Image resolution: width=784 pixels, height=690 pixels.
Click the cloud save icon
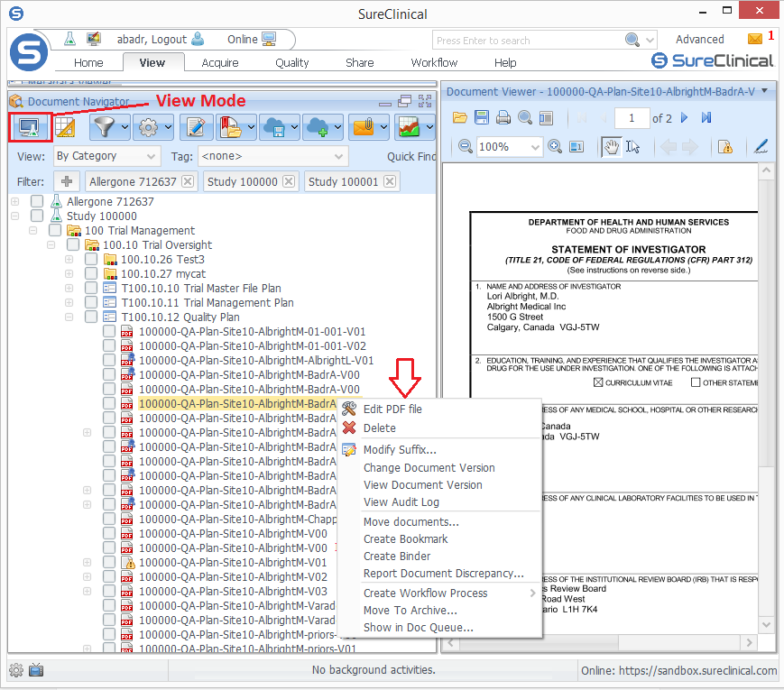[x=274, y=127]
